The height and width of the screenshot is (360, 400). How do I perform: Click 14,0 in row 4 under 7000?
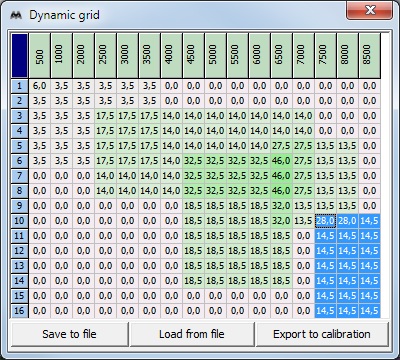tap(304, 131)
